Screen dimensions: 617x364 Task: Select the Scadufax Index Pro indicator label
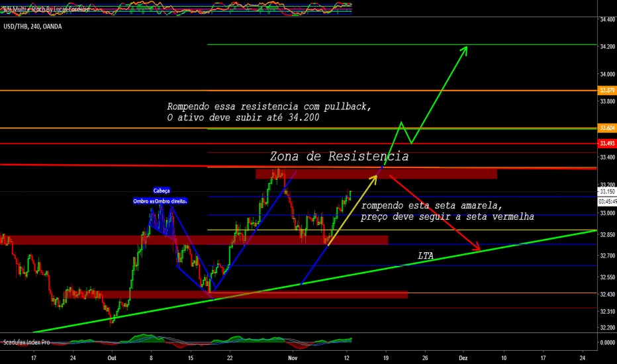point(26,342)
